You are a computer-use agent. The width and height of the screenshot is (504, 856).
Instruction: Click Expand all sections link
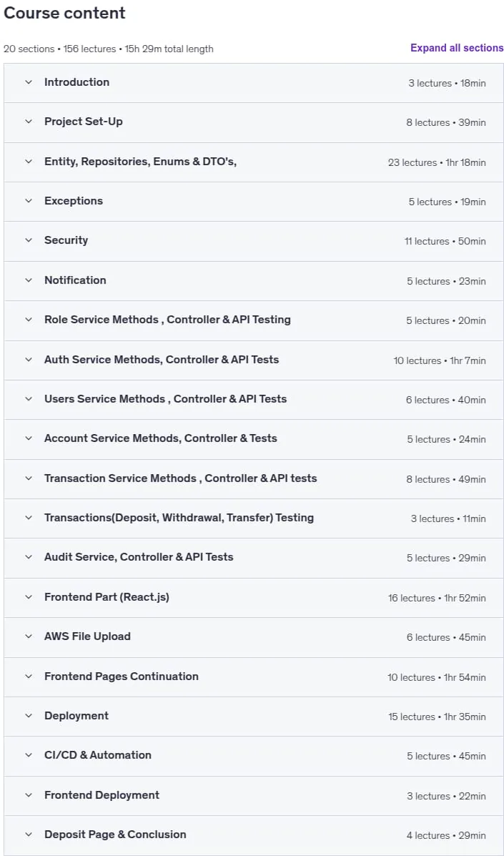(x=457, y=48)
